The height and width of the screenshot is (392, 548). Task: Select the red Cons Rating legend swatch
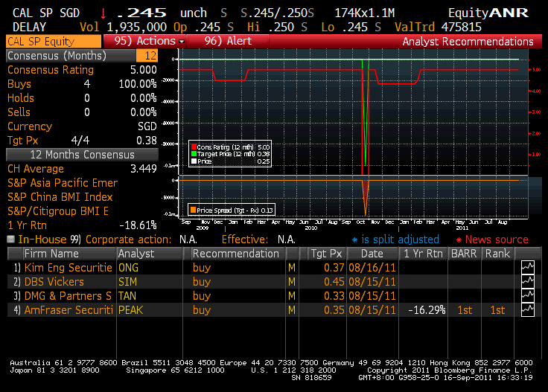coord(194,147)
